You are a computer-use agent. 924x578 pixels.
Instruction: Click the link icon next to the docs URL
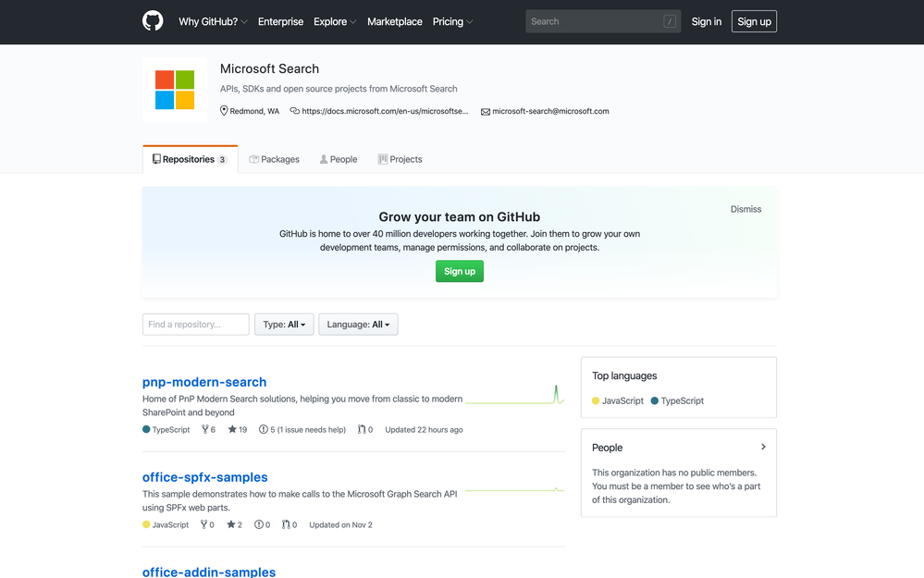[x=295, y=111]
